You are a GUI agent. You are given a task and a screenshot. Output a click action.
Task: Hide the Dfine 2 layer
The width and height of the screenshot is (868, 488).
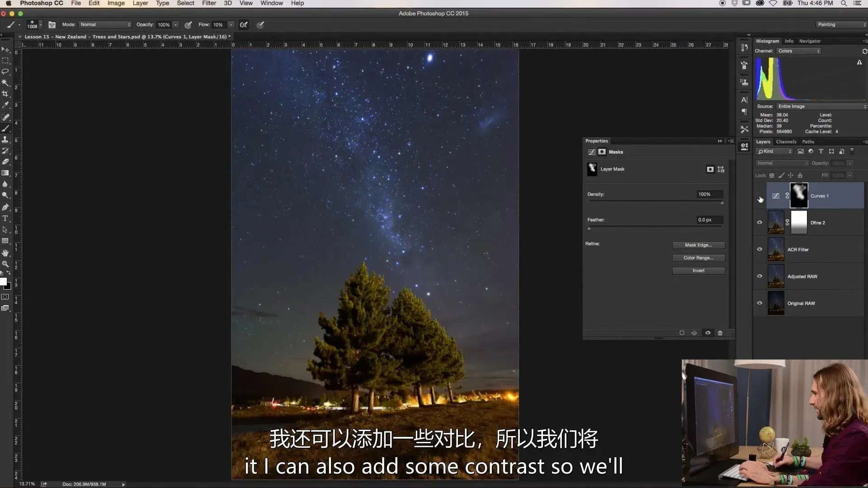pyautogui.click(x=759, y=222)
